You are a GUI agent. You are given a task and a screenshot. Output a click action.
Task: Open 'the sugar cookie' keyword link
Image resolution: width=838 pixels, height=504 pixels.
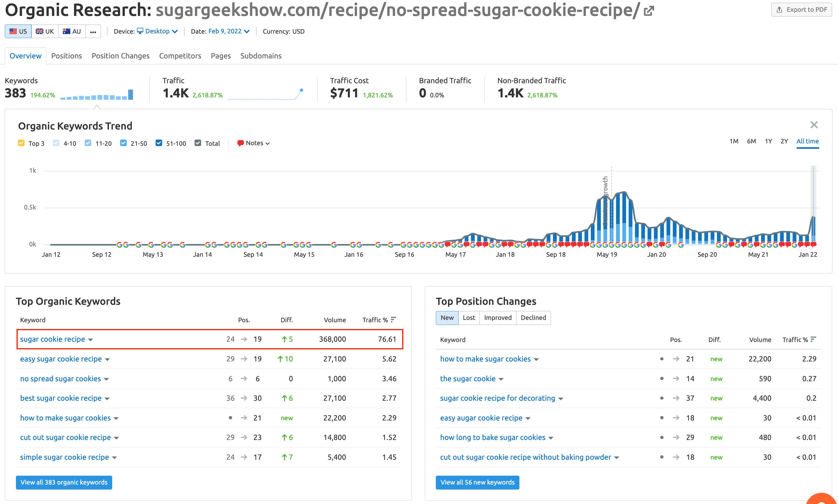pos(468,378)
